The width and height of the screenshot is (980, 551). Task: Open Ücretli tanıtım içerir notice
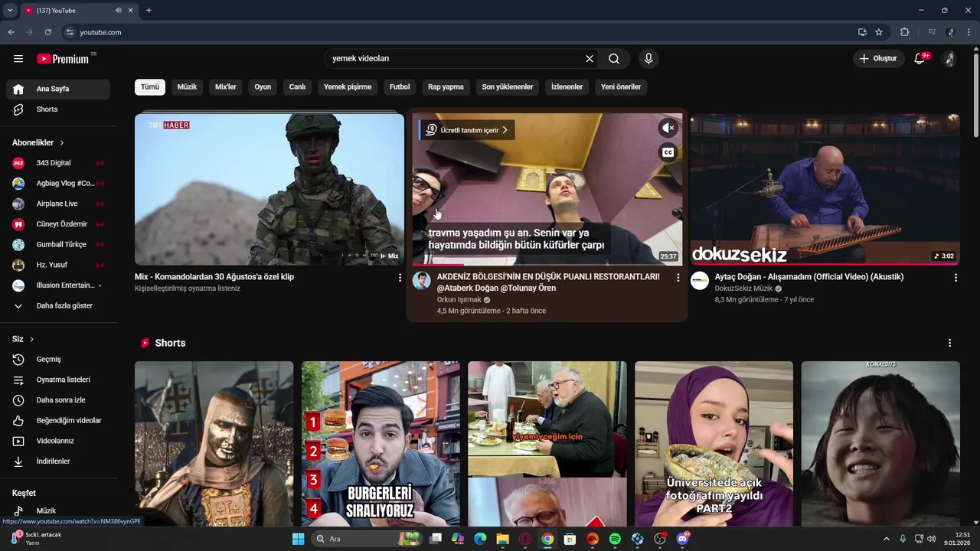click(x=467, y=130)
